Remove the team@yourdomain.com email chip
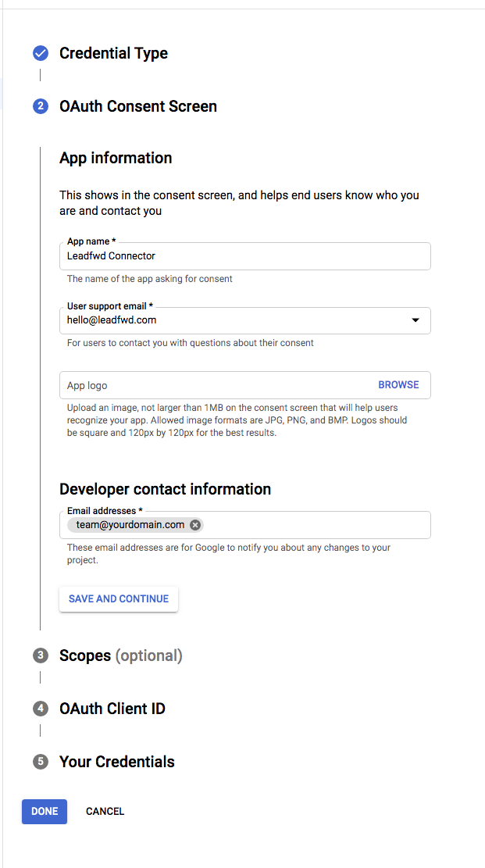Screen dimensions: 485x868 [x=195, y=525]
